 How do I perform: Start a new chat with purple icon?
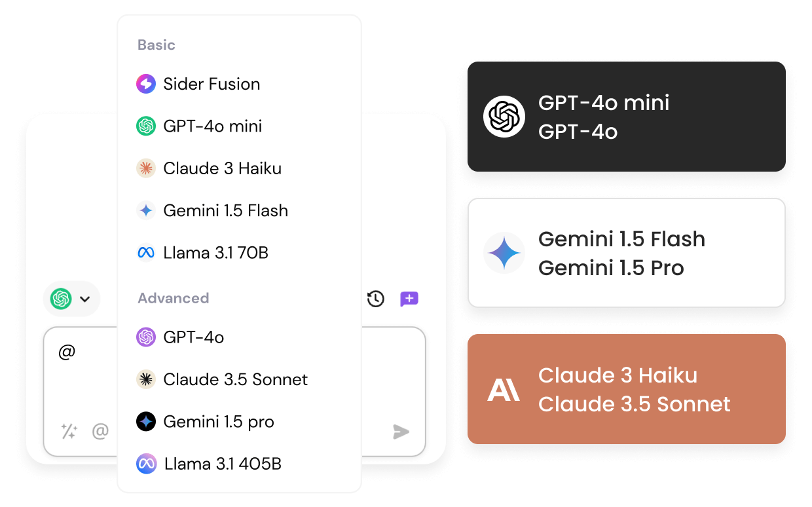(409, 299)
